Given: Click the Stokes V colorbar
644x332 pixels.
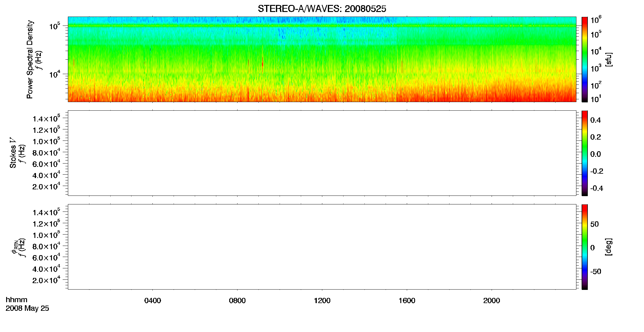Looking at the screenshot, I should [x=584, y=153].
